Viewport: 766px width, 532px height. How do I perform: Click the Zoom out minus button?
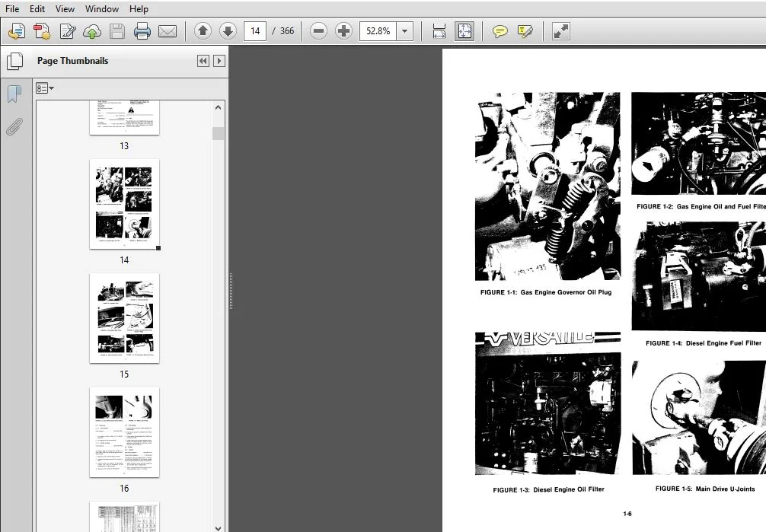(x=318, y=31)
